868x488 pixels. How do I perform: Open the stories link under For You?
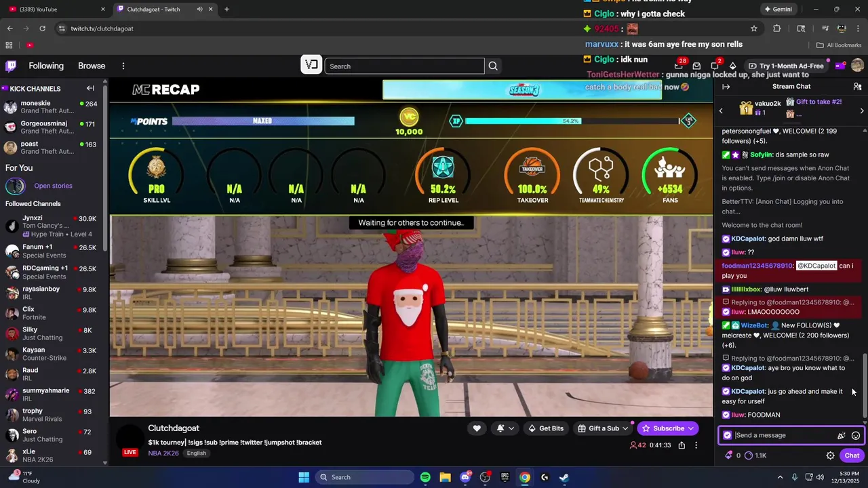pyautogui.click(x=53, y=186)
